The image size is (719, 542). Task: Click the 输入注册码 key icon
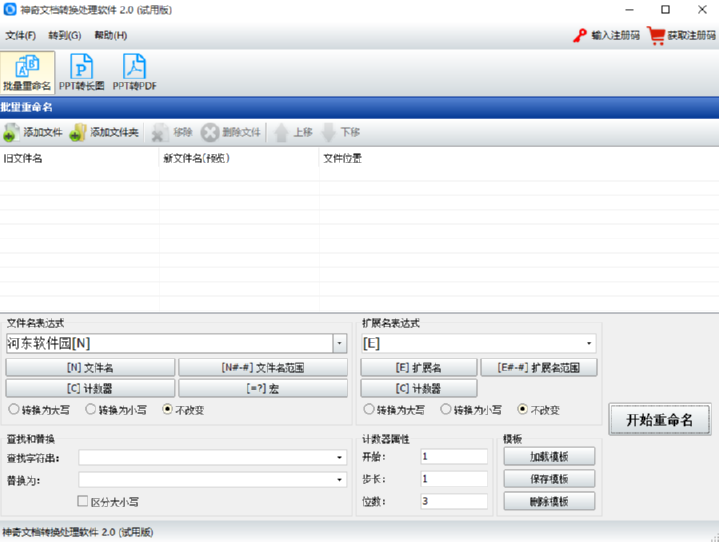(x=580, y=35)
